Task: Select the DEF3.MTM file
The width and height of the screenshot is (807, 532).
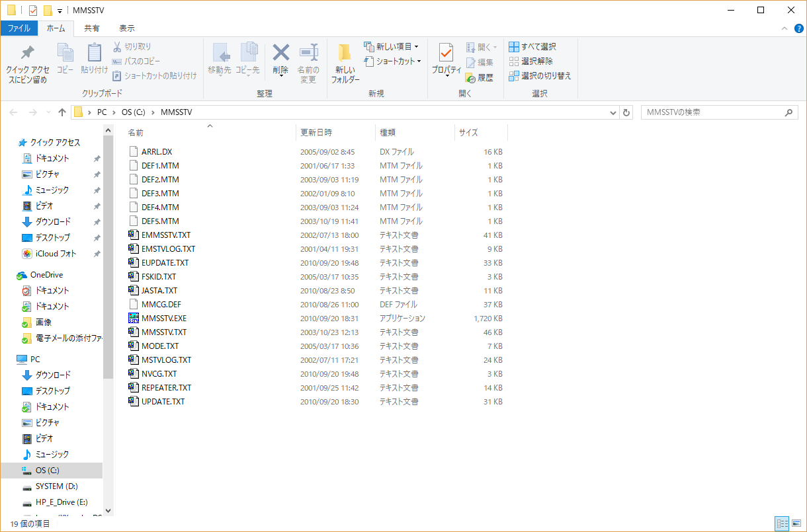Action: tap(160, 193)
